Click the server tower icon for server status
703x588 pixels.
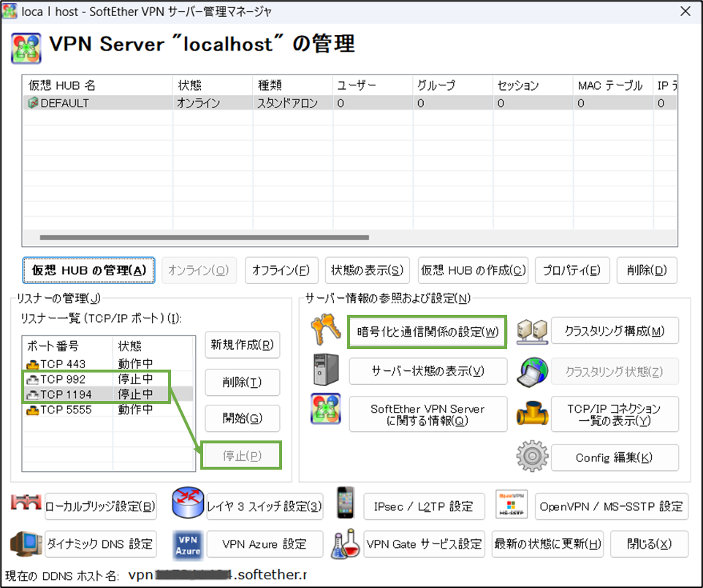coord(326,370)
